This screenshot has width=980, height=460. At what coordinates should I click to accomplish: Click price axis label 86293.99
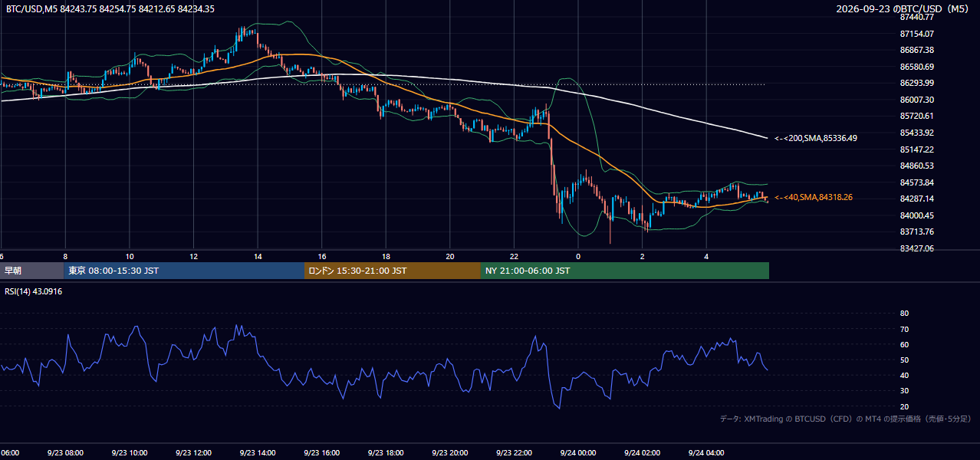917,83
